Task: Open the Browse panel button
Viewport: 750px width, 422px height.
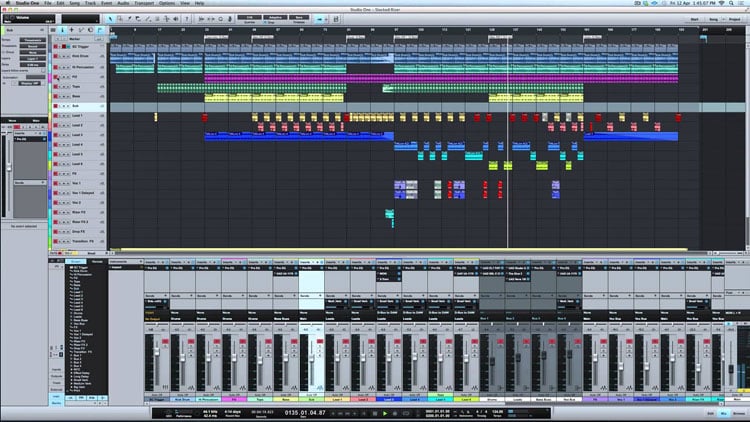Action: tap(739, 413)
